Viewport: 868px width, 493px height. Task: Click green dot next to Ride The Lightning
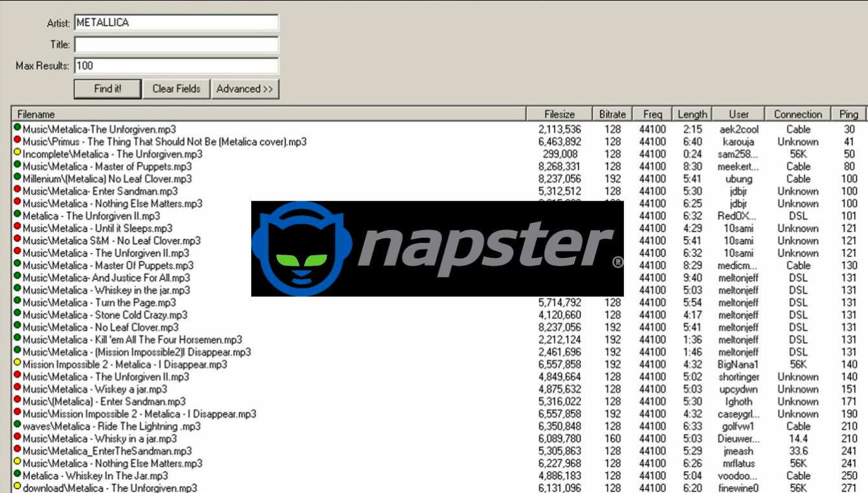(x=17, y=425)
